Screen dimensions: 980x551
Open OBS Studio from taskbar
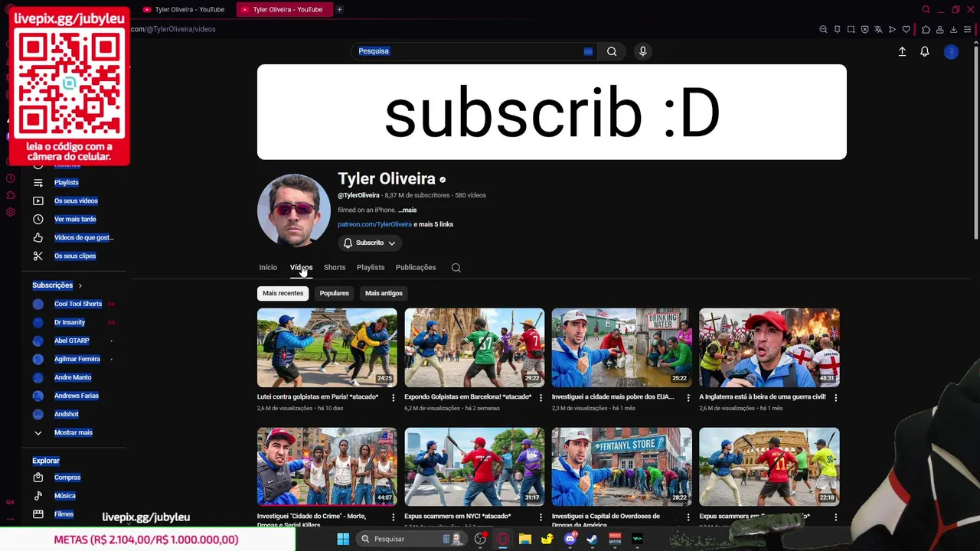coord(480,539)
